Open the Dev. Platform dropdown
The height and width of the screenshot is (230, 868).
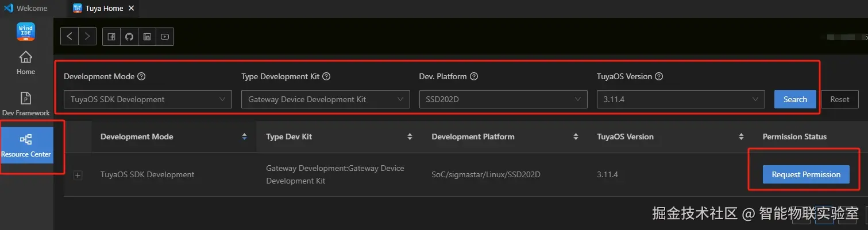[x=503, y=99]
